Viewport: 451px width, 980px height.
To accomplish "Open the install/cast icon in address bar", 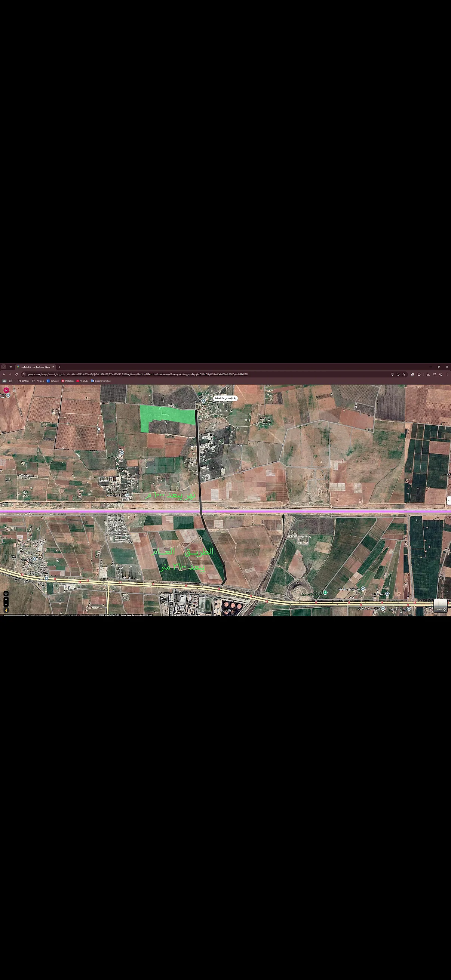I will click(398, 375).
